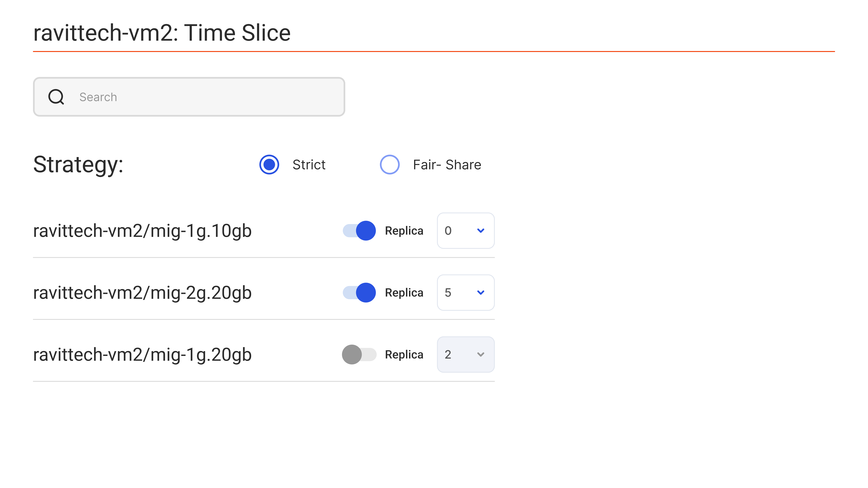This screenshot has width=868, height=488.
Task: Open the mig-1g.20gb Replica dropdown showing 2
Action: (466, 355)
